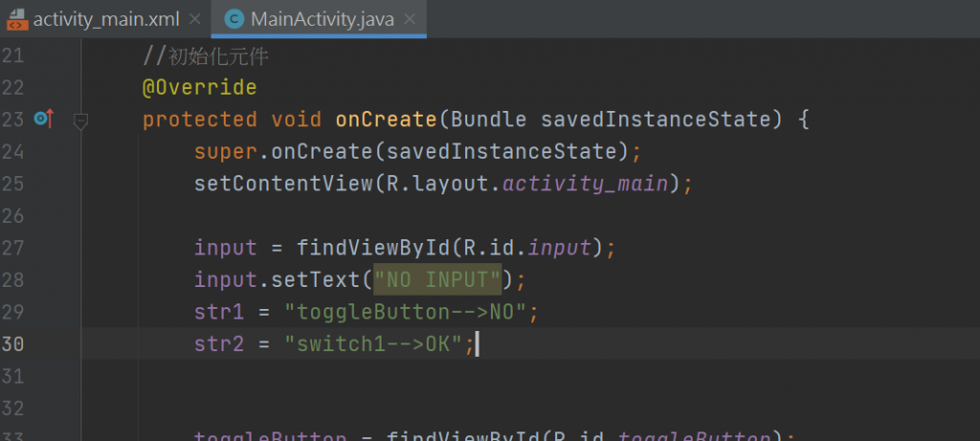The width and height of the screenshot is (980, 441).
Task: Close the MainActivity.java tab
Action: tap(410, 19)
